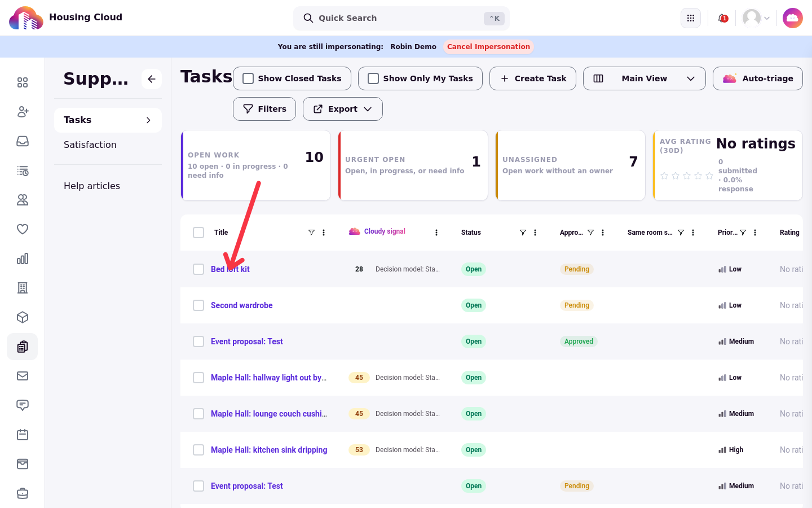Select the list-with-clock sidebar icon

pos(23,170)
